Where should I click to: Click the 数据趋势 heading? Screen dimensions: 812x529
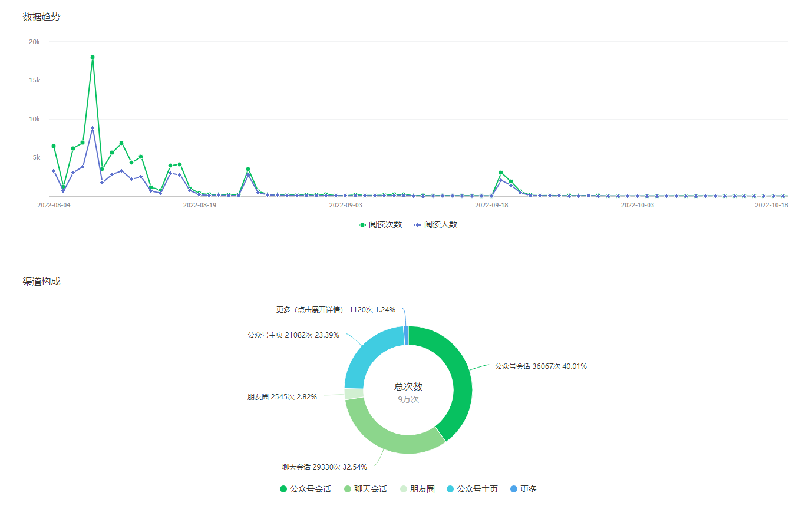click(41, 17)
